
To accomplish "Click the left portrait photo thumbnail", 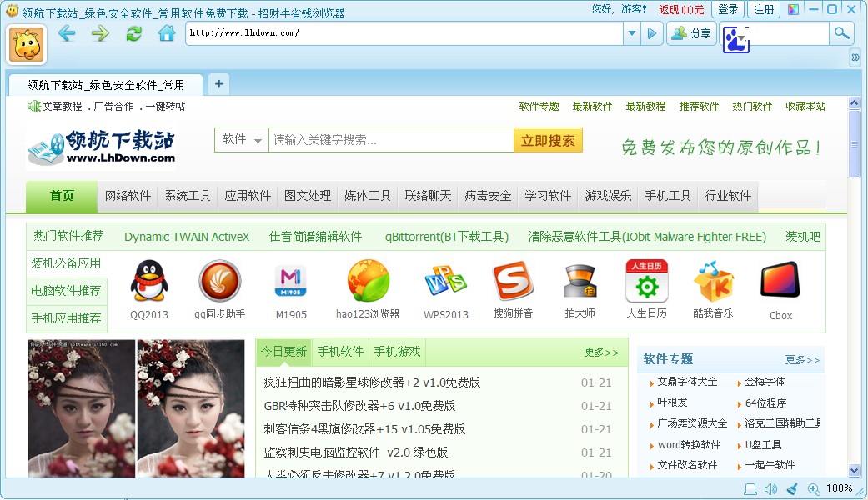I will (x=82, y=408).
